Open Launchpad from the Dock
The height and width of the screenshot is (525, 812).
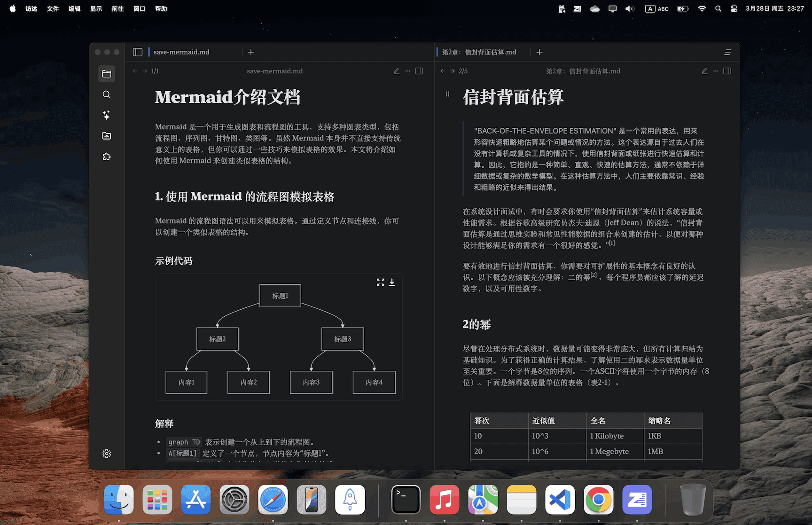pos(157,500)
